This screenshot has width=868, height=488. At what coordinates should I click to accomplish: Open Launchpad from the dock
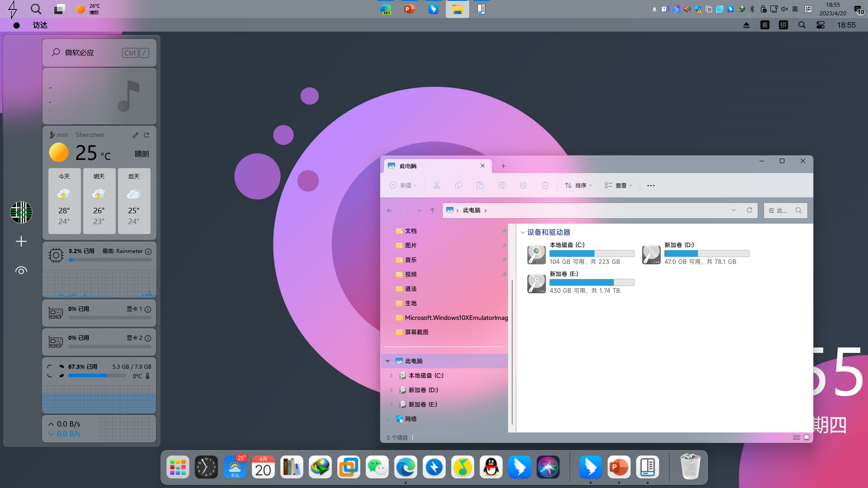point(178,467)
